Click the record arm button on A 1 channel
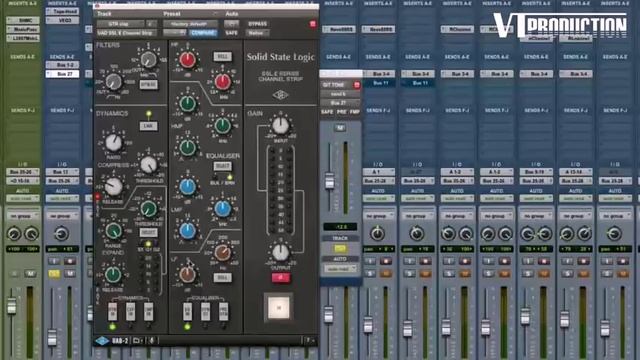The image size is (640, 360). [386, 261]
